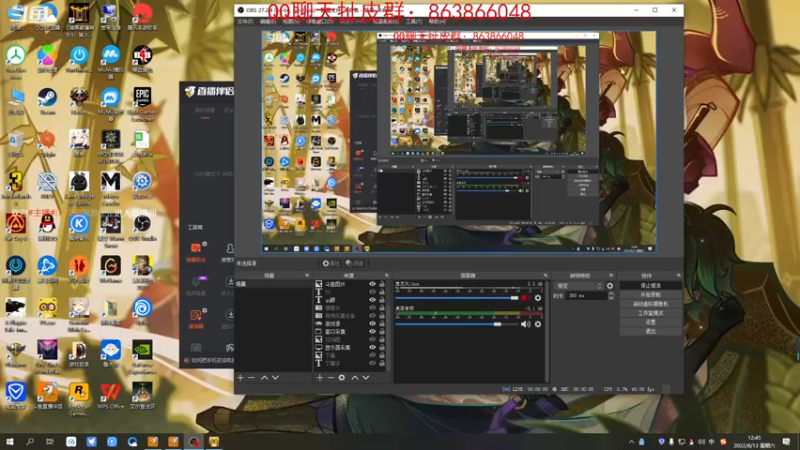Open the 编辑(E) menu in OBS
800x450 pixels.
pyautogui.click(x=268, y=21)
